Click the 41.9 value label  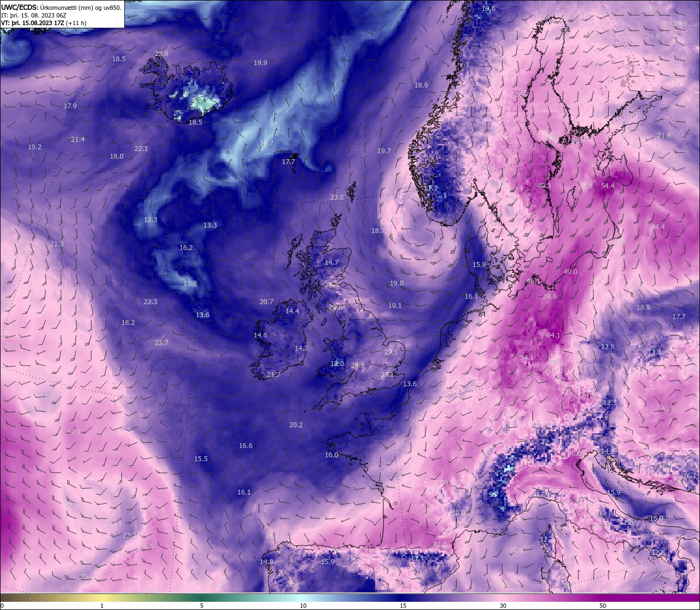click(x=667, y=409)
